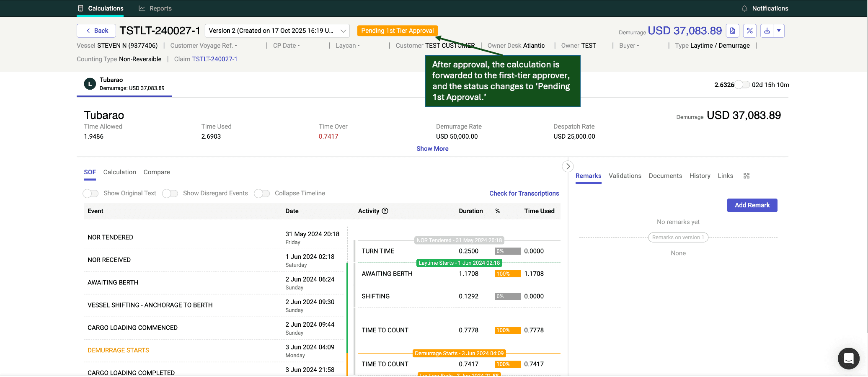868x377 pixels.
Task: Open the download options arrow
Action: 779,31
